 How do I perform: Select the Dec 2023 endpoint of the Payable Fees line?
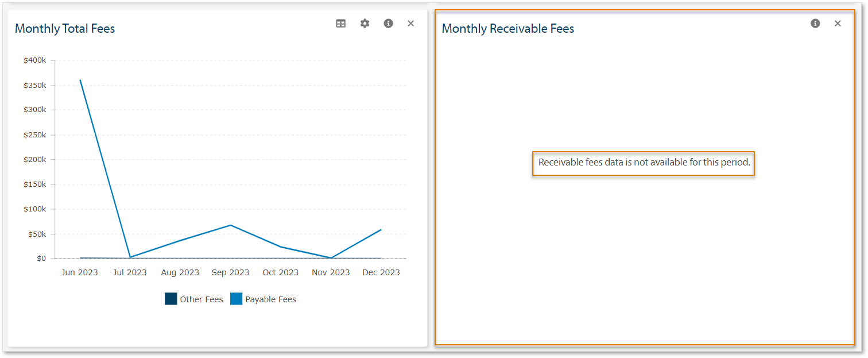tap(381, 230)
